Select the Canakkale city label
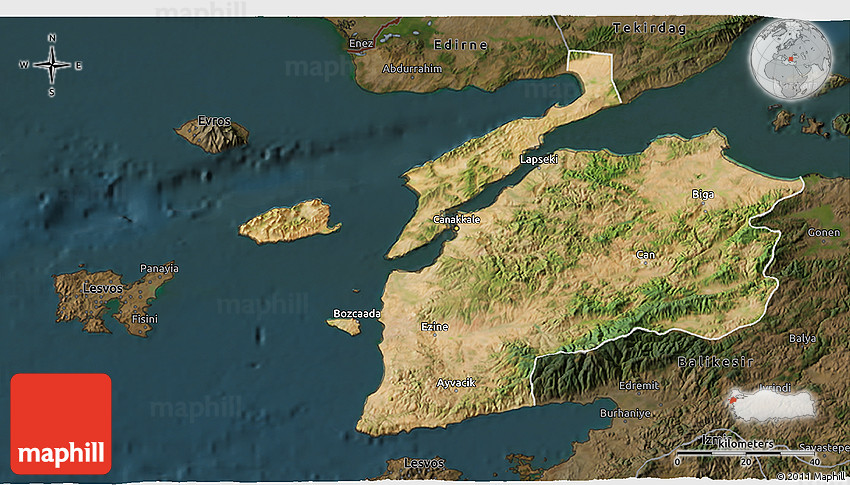 click(457, 219)
